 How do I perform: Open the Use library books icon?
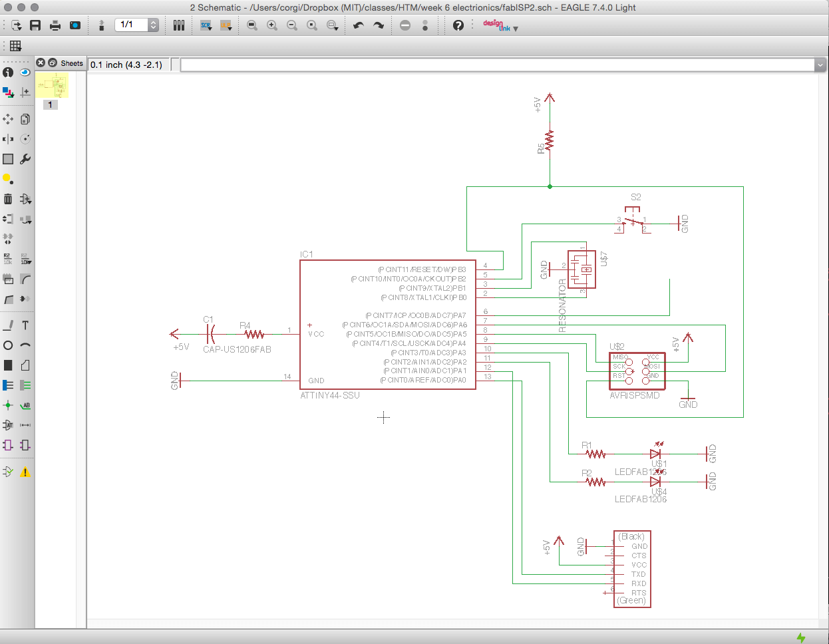click(179, 25)
